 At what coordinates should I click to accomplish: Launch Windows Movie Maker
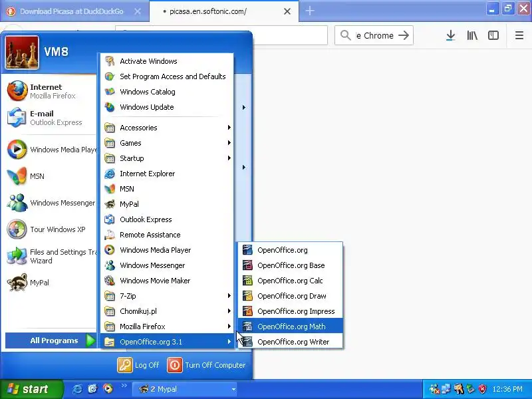[167, 280]
